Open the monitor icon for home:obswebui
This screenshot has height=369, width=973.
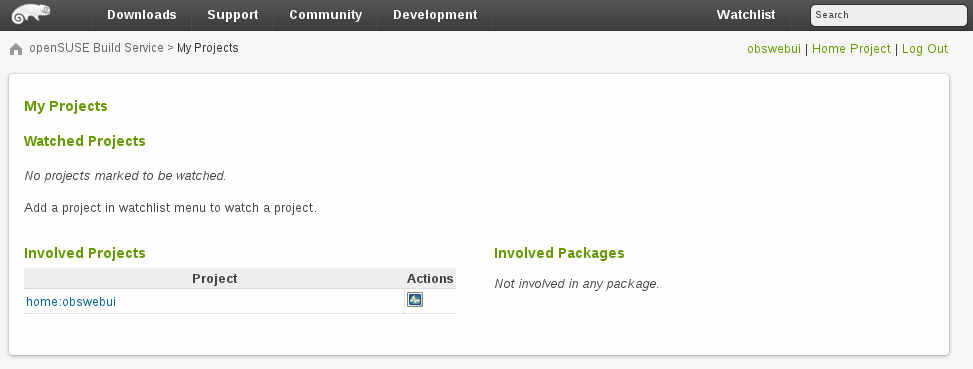[415, 300]
